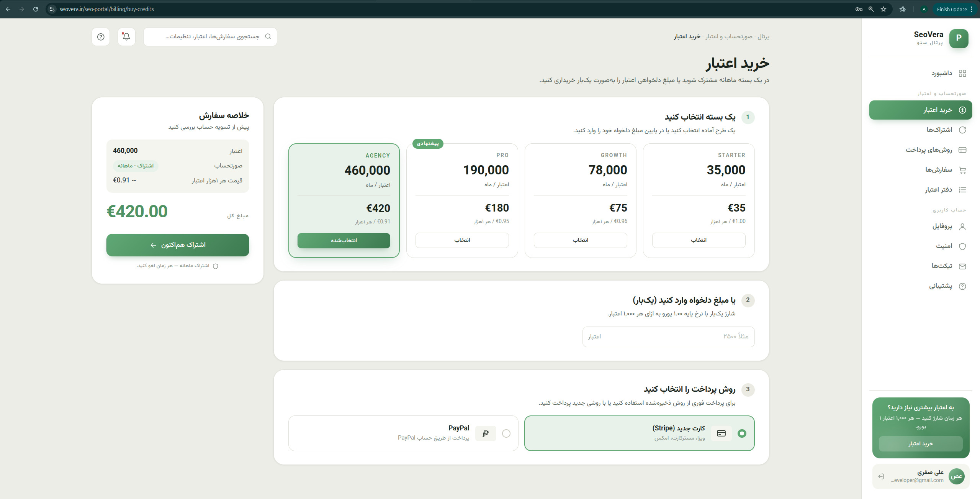Choose the GROWTH plan انتخاب button

click(580, 240)
